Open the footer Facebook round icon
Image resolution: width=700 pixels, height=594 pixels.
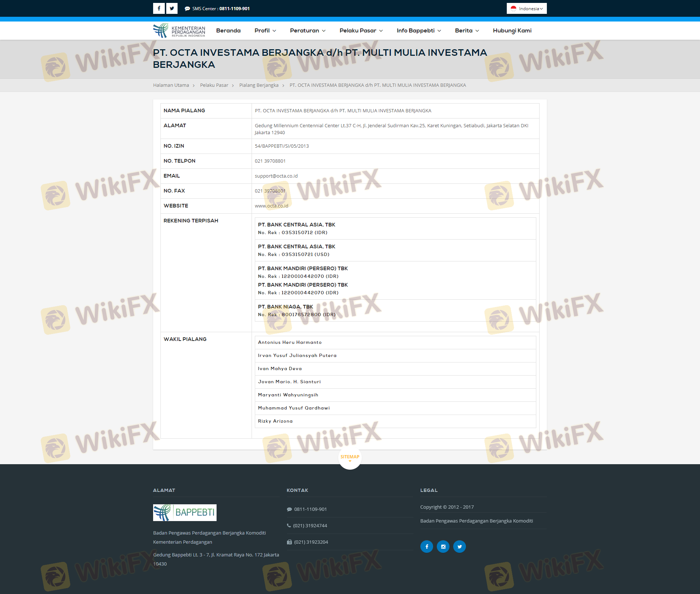[x=427, y=547]
